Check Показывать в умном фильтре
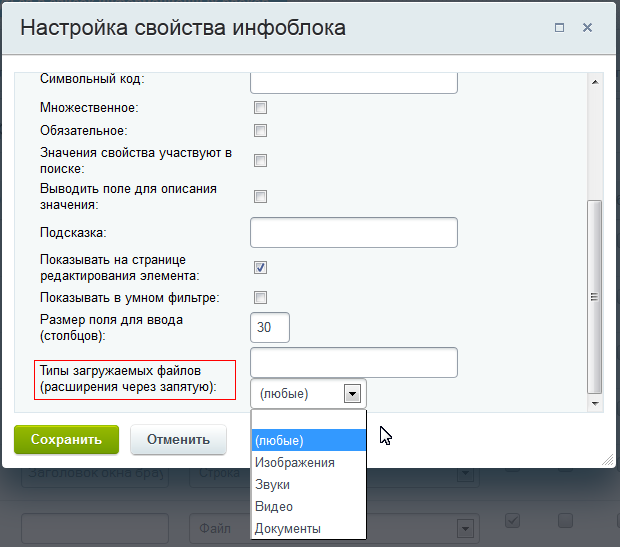Screen dimensions: 620x547 (261, 297)
